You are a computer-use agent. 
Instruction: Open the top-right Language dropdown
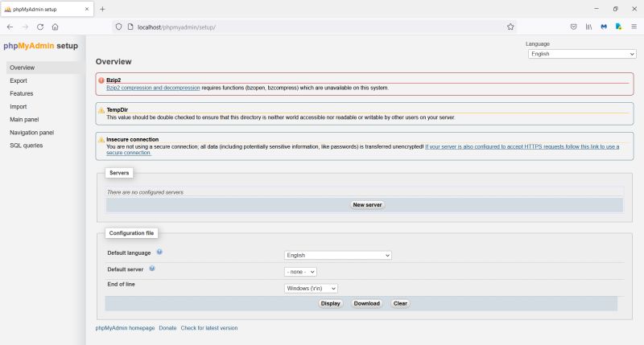(x=582, y=54)
